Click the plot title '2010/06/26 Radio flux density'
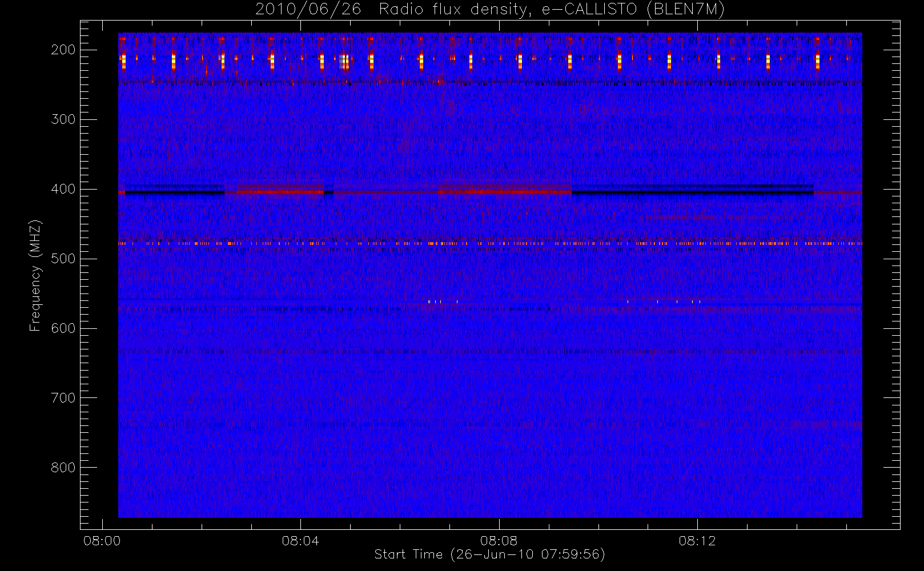 (489, 10)
